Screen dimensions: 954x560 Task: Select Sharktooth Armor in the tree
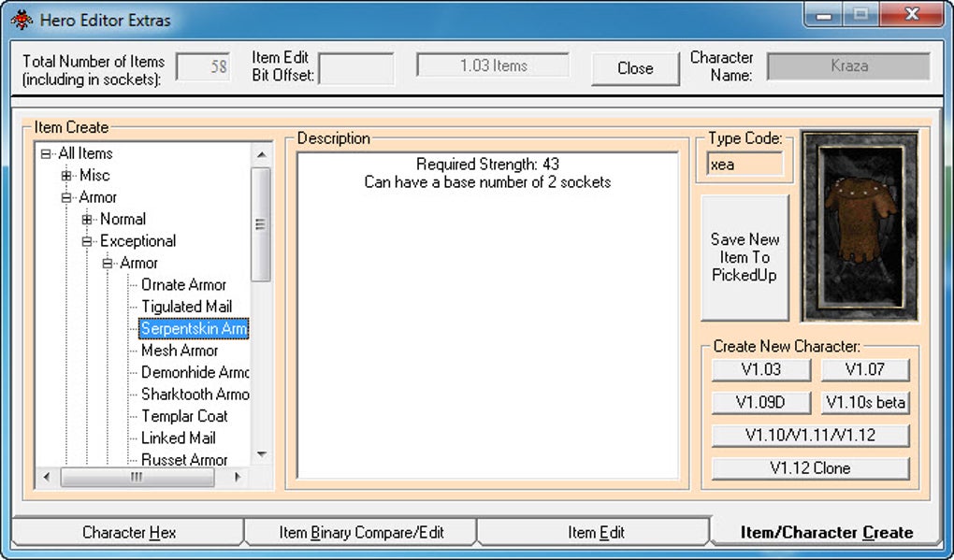195,394
